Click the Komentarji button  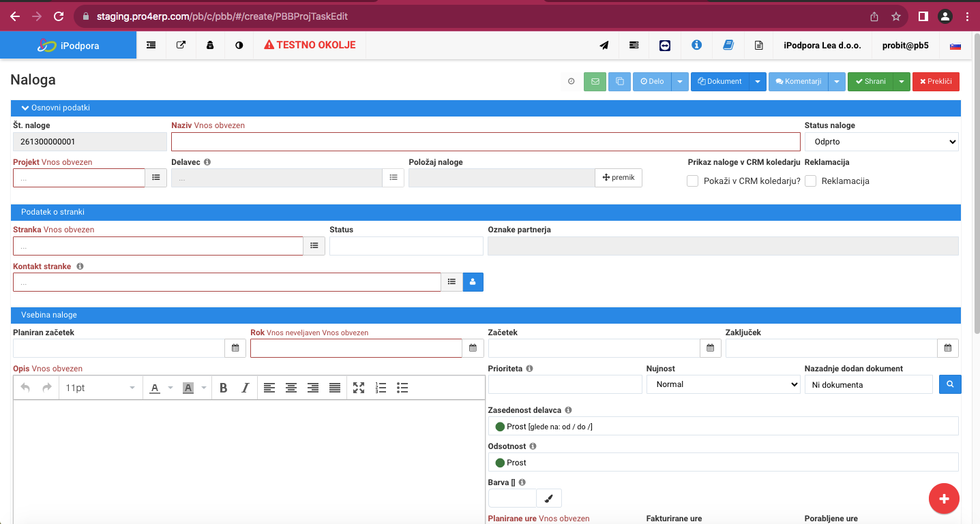[799, 82]
